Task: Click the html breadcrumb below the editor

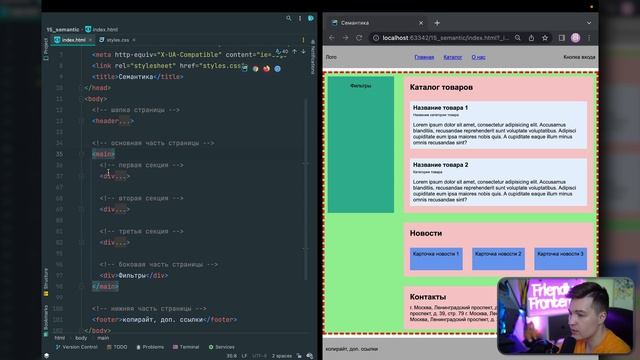Action: [60, 338]
